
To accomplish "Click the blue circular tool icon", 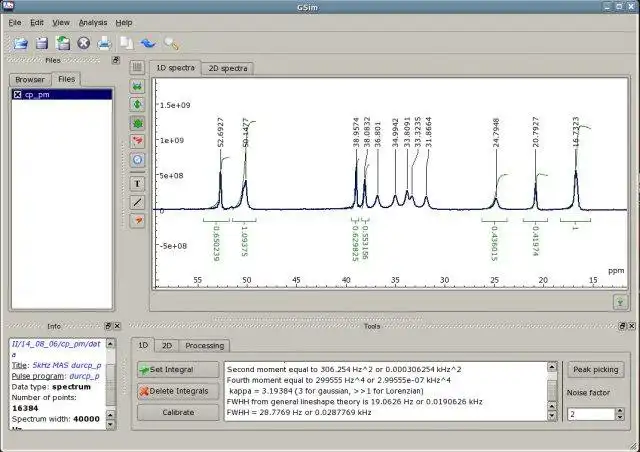I will coord(138,160).
